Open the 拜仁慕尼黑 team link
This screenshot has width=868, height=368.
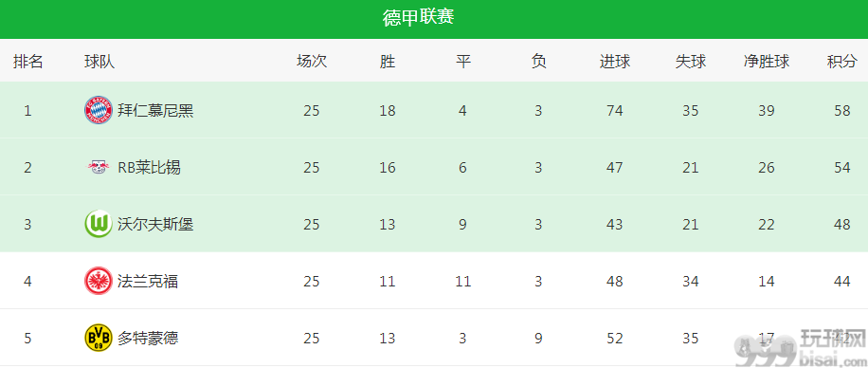pos(155,110)
